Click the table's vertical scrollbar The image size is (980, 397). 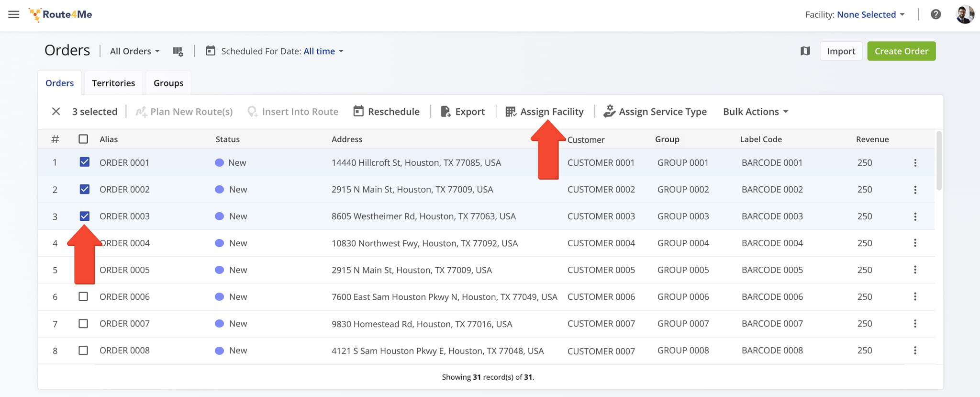(x=939, y=160)
